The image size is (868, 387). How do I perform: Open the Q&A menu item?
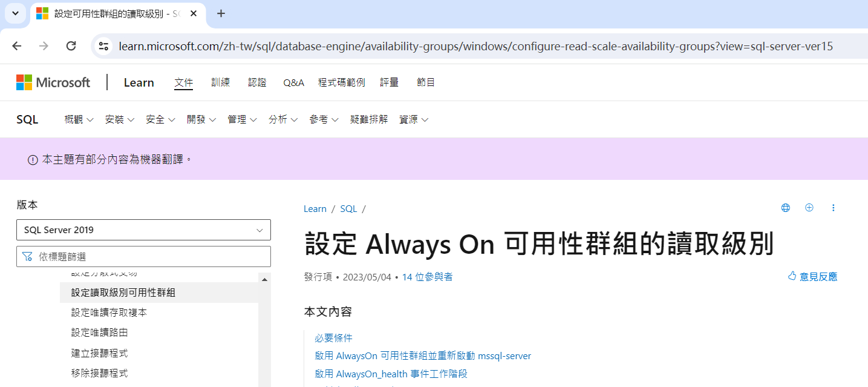(293, 82)
